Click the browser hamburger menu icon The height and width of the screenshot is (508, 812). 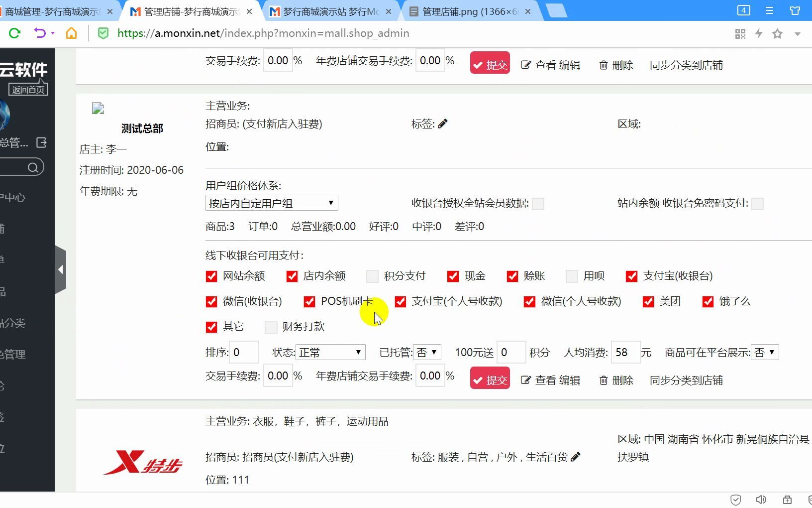769,10
